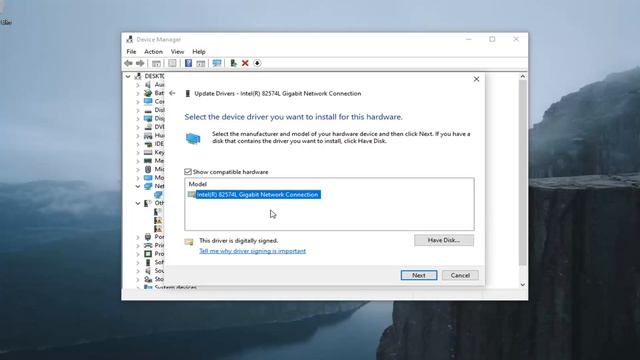Image resolution: width=640 pixels, height=360 pixels.
Task: Select the Memory devices category icon
Action: click(x=148, y=161)
